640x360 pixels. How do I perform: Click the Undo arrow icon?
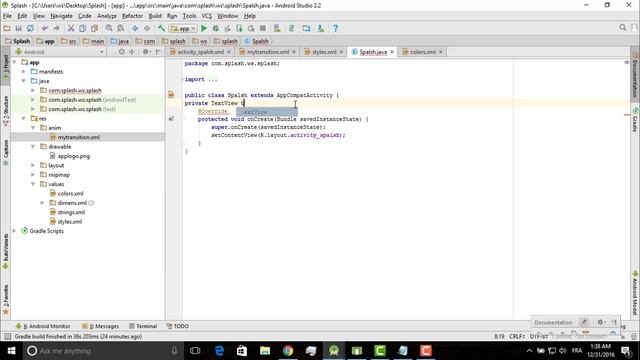pyautogui.click(x=45, y=28)
